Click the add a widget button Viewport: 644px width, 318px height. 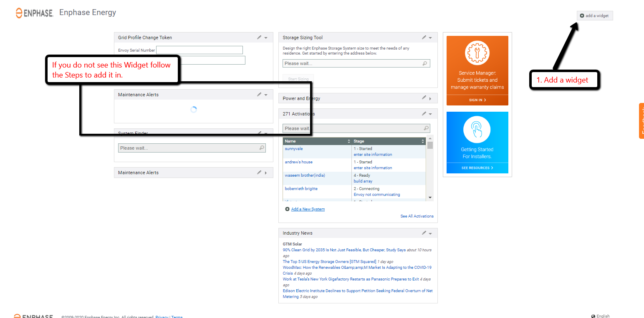pos(595,16)
